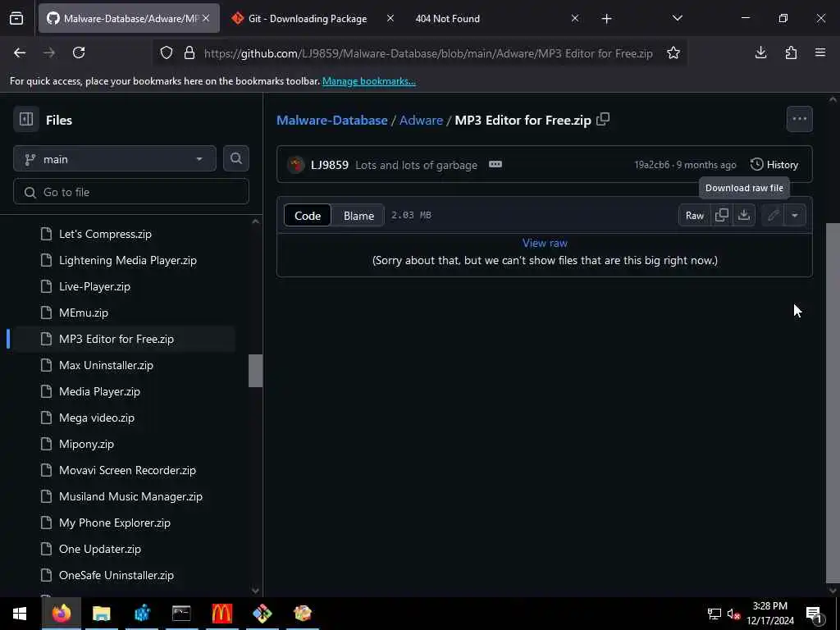Open Windows Start menu
This screenshot has width=840, height=630.
click(x=20, y=614)
